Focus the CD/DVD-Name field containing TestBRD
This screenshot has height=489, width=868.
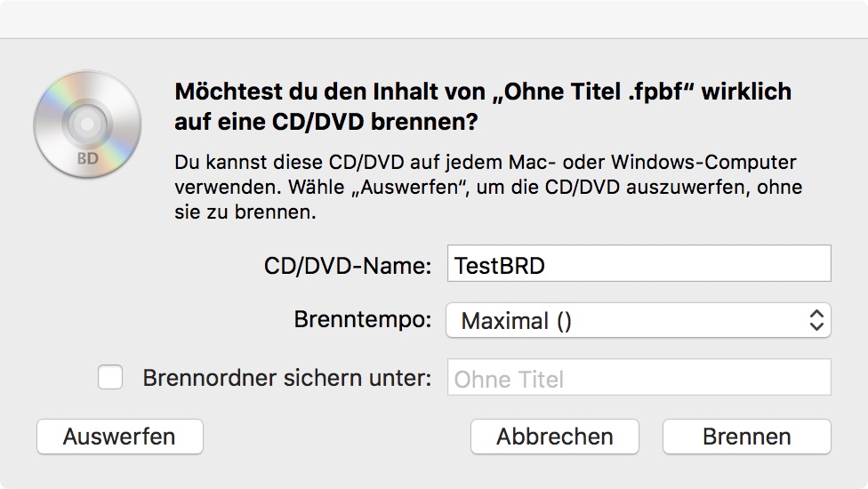point(637,265)
